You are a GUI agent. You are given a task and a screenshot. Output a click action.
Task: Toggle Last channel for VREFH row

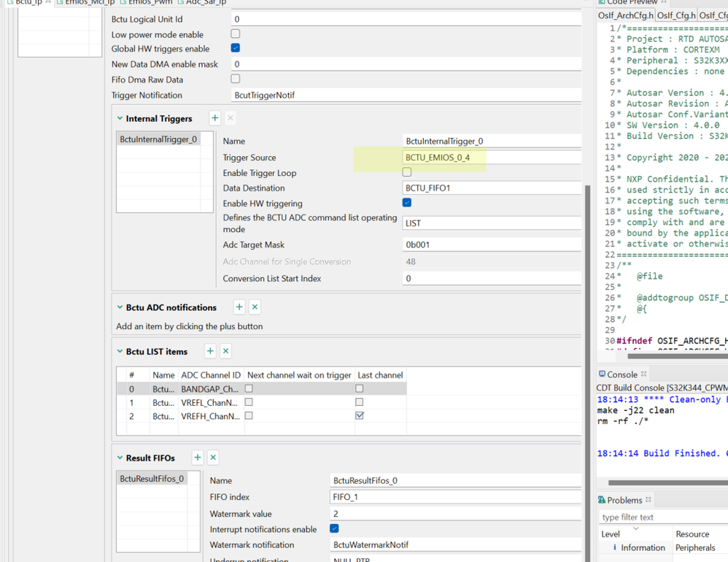pos(360,415)
